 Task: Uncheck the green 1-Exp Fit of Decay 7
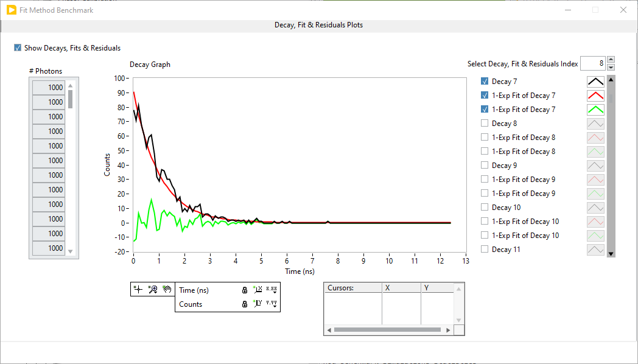coord(484,109)
